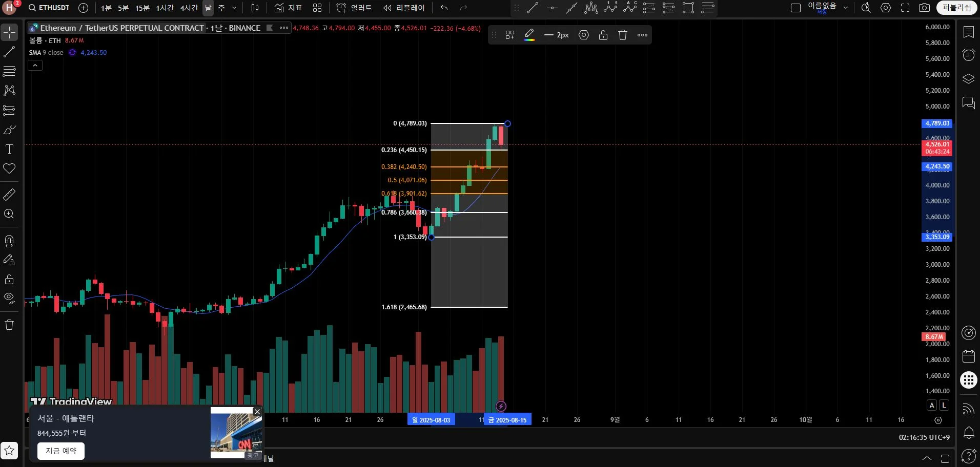Open settings for the selected Fib drawing
The width and height of the screenshot is (980, 467).
[x=584, y=35]
